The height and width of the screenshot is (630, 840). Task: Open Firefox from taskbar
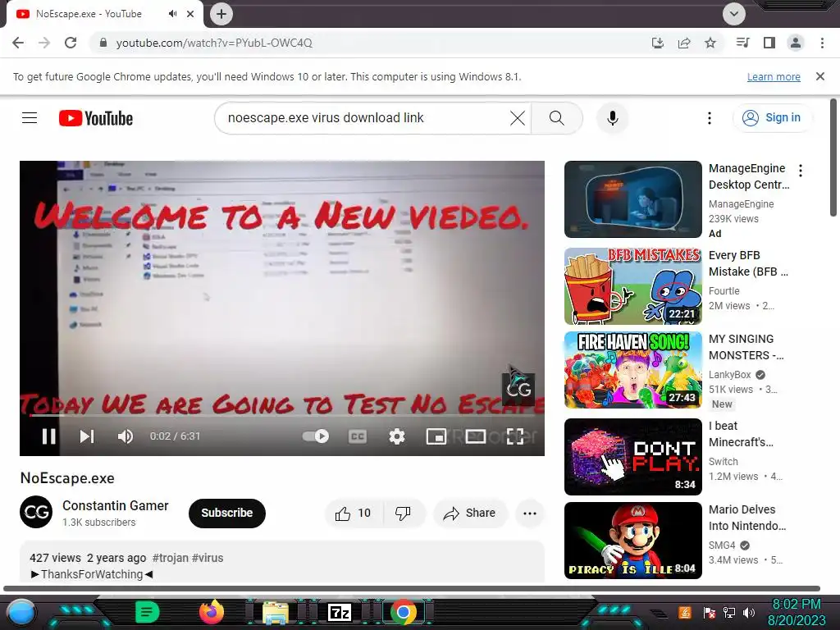[x=212, y=612]
